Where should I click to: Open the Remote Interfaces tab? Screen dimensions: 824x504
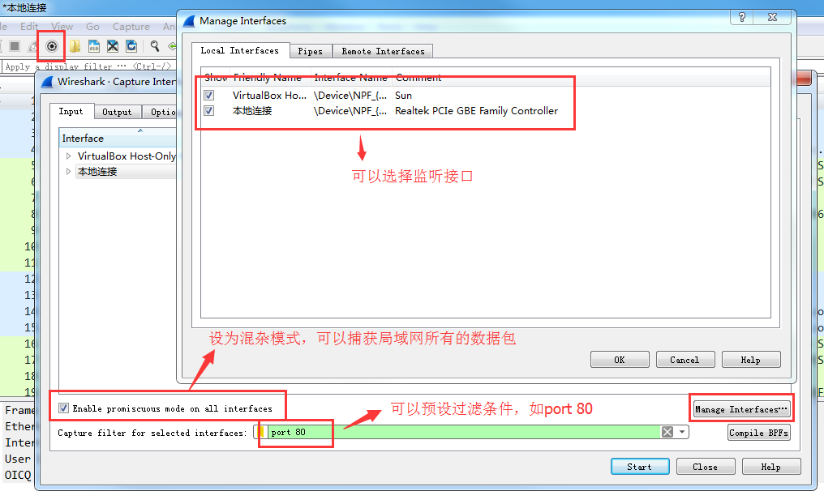click(383, 51)
